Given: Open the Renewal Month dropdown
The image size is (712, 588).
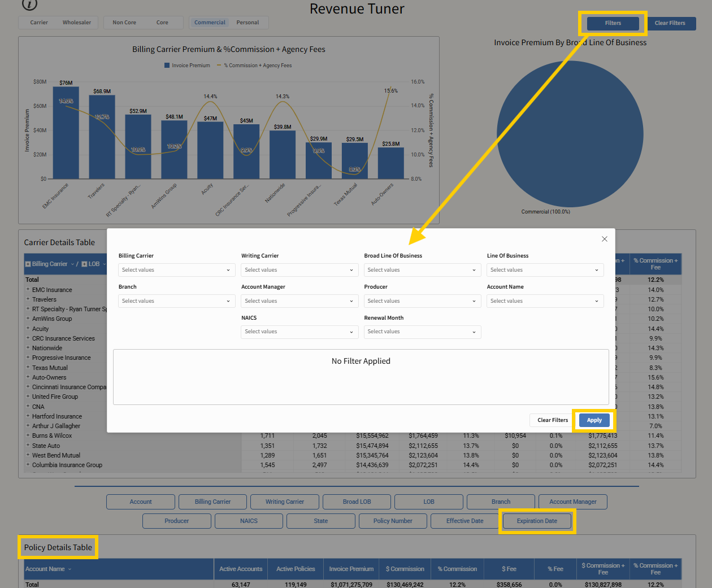Looking at the screenshot, I should [422, 332].
